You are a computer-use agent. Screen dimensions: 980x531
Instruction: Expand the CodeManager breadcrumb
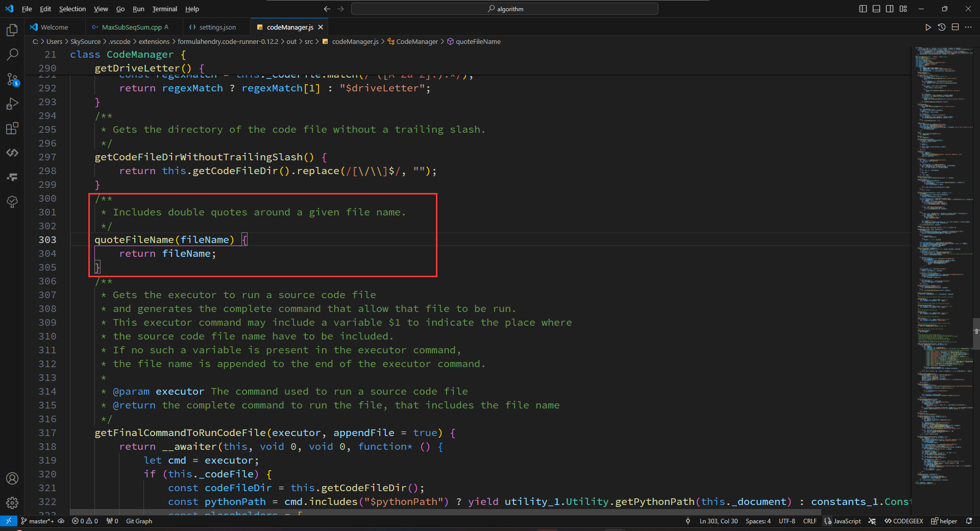pyautogui.click(x=413, y=41)
